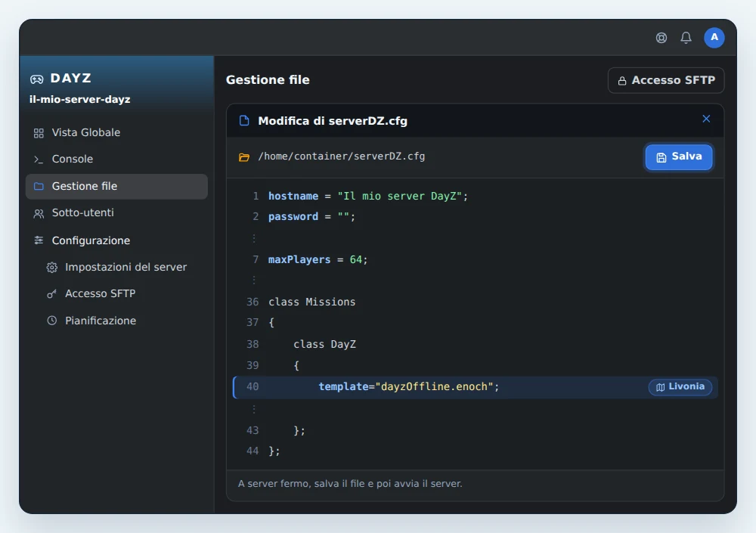The height and width of the screenshot is (533, 756).
Task: Expand hidden lines after line 7
Action: tap(254, 280)
